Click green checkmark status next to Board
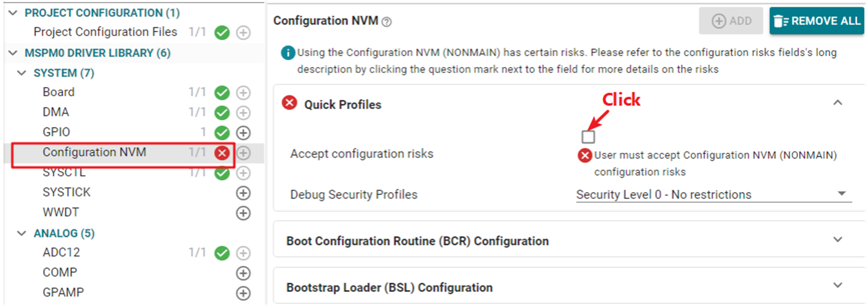 (x=222, y=93)
